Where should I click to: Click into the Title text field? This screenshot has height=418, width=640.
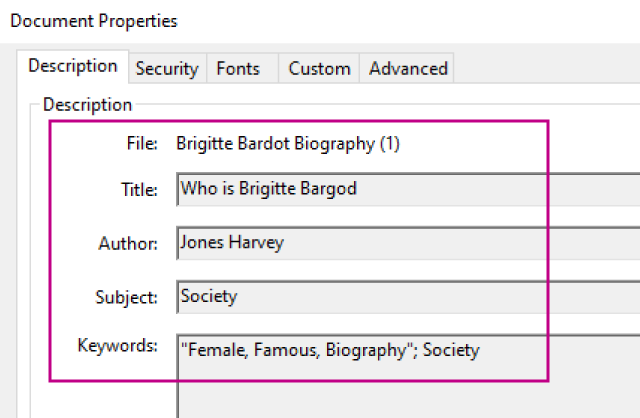[400, 189]
